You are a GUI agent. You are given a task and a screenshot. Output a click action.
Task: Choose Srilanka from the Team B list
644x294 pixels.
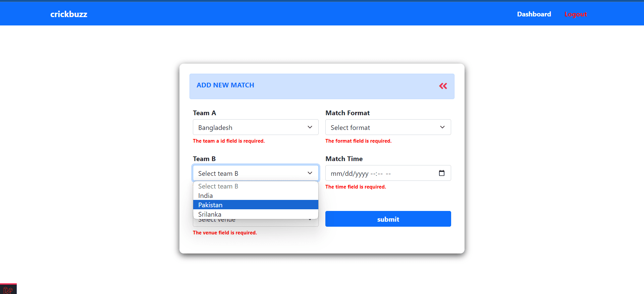tap(256, 214)
